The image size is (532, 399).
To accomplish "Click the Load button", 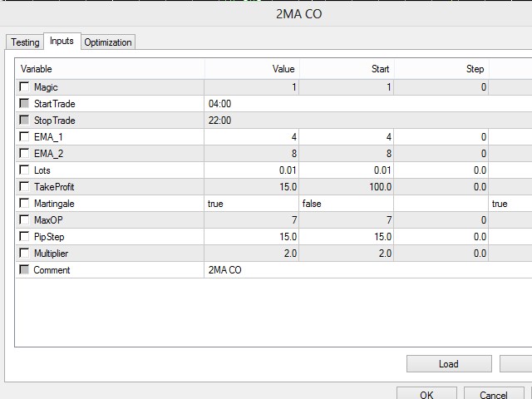I will coord(449,364).
